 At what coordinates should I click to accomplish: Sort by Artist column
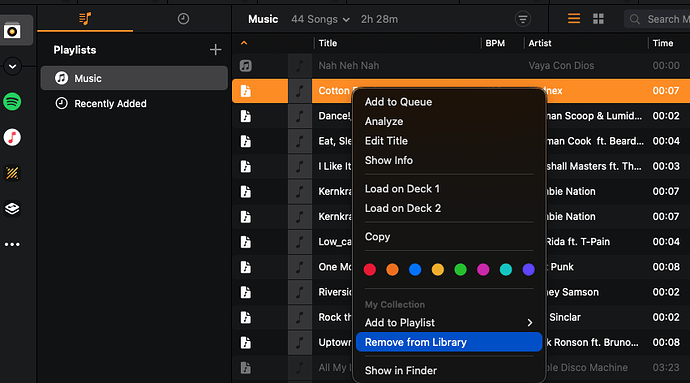click(540, 43)
